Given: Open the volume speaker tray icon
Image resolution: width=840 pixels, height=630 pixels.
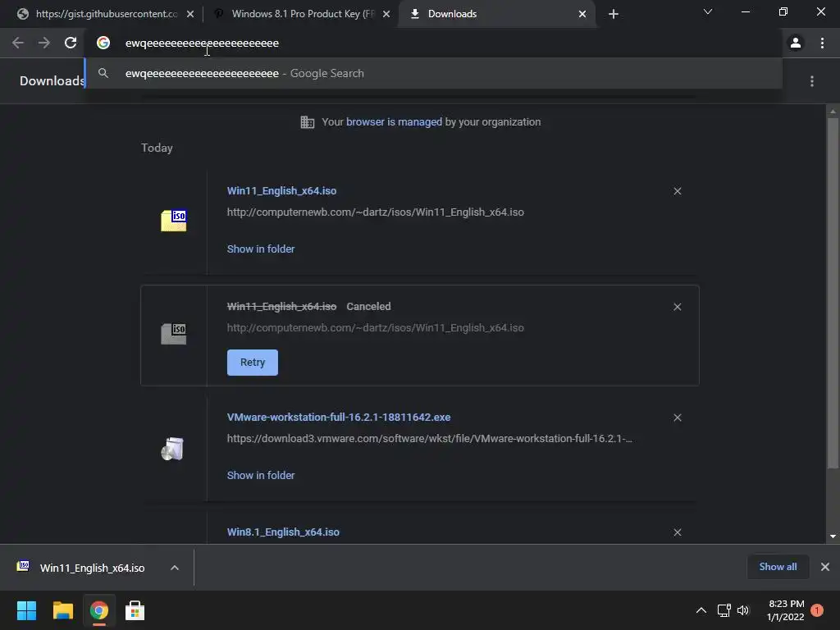Looking at the screenshot, I should pos(743,610).
